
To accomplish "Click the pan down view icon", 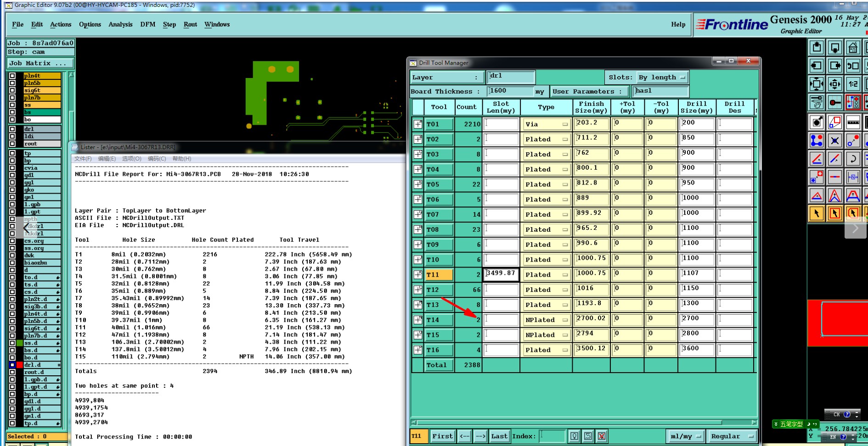I will (x=835, y=47).
